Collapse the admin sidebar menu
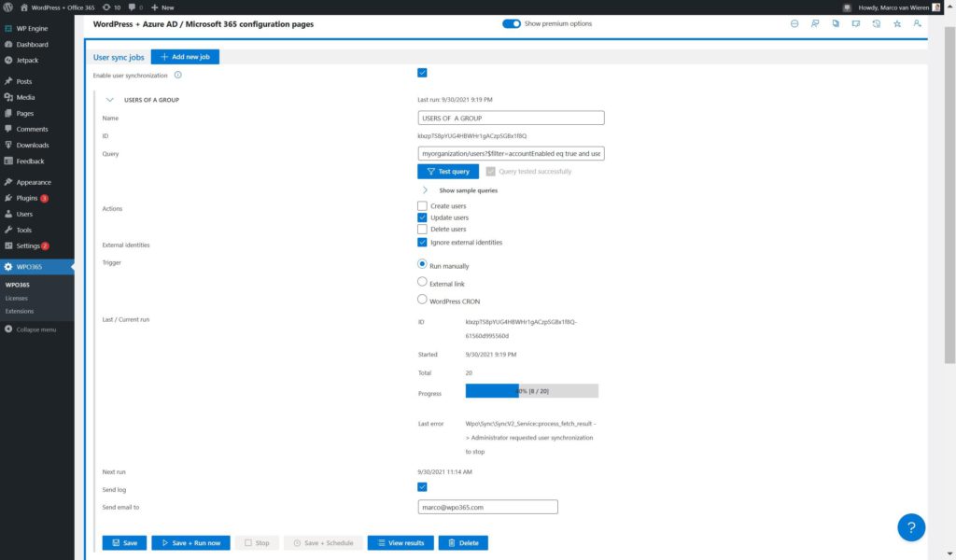956x560 pixels. (x=31, y=329)
